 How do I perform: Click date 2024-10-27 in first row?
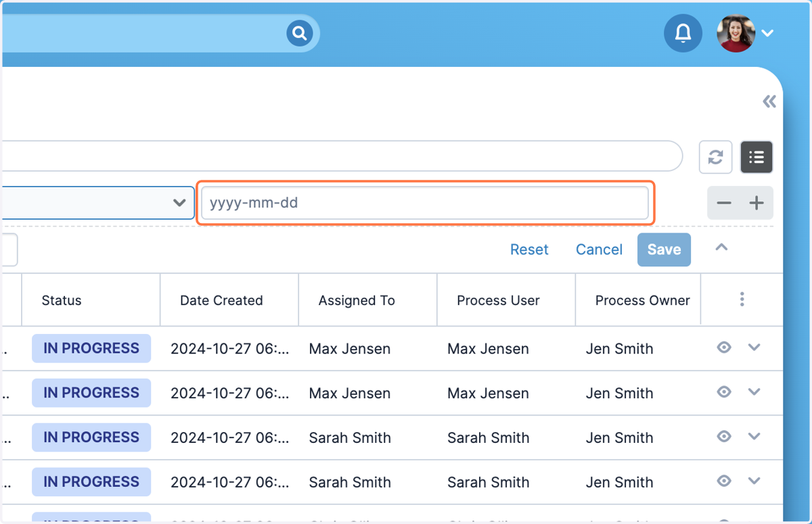coord(229,349)
